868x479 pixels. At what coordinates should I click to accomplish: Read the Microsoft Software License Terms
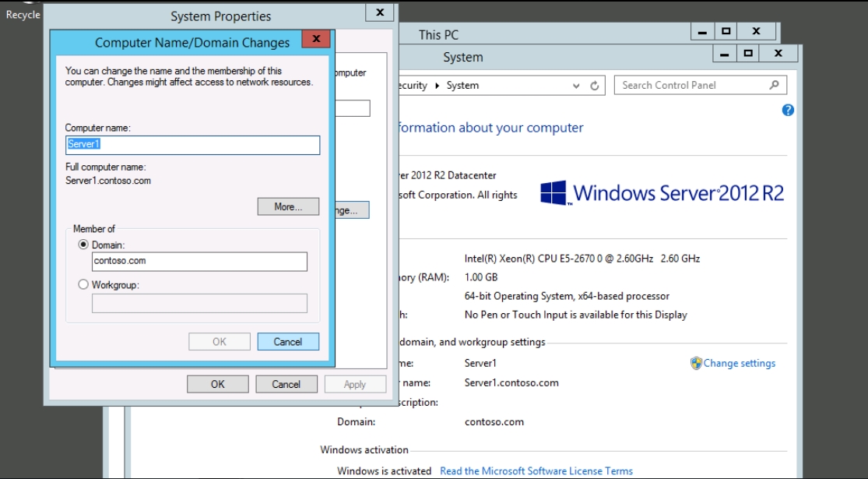(x=536, y=471)
